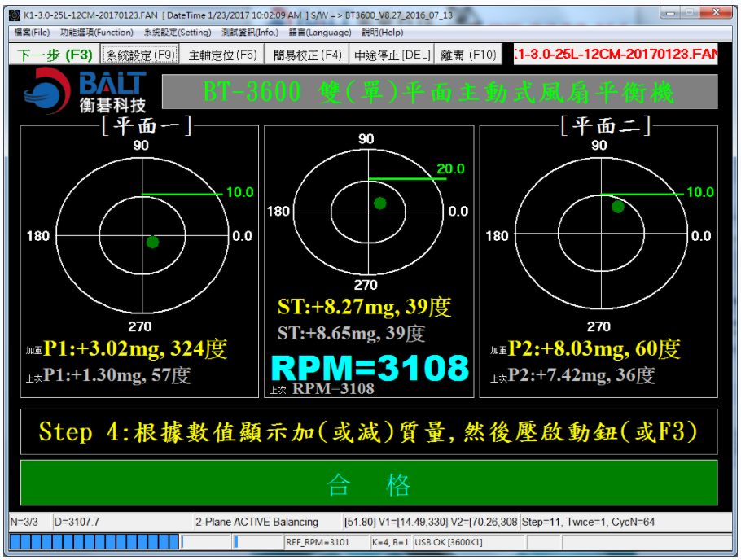Open the 功能選項(Function) menu

pos(97,33)
